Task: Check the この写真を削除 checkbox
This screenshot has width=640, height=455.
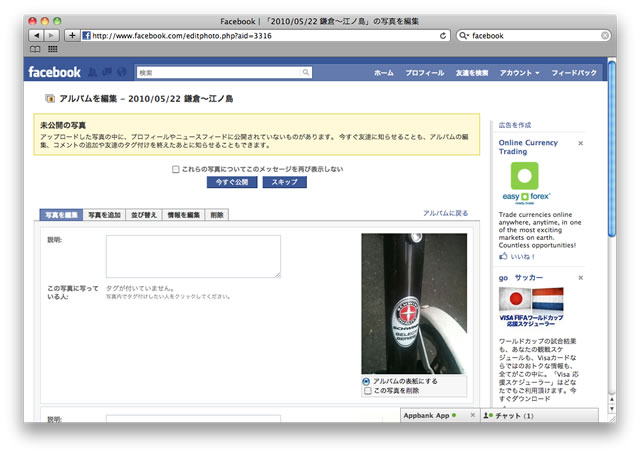Action: (368, 391)
